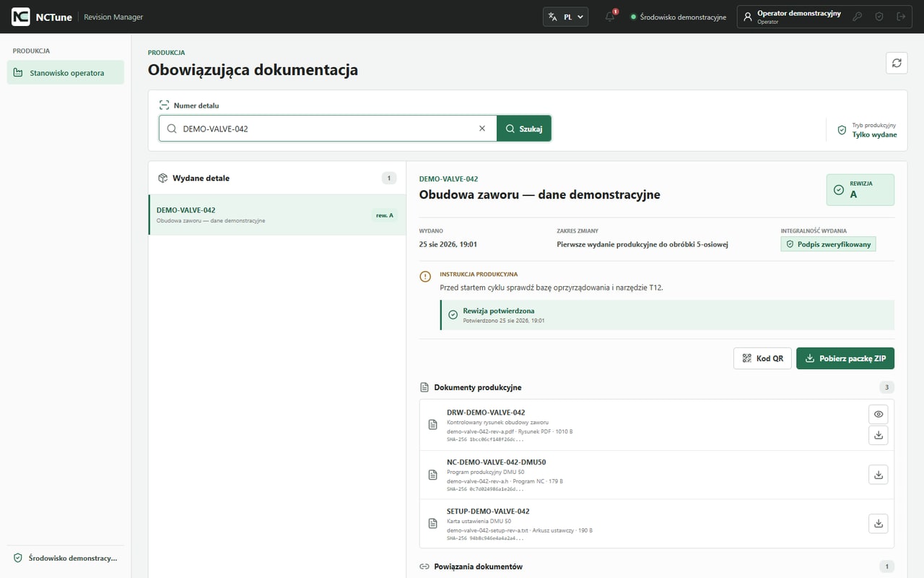Open the Kod QR button
The width and height of the screenshot is (924, 578).
(762, 358)
